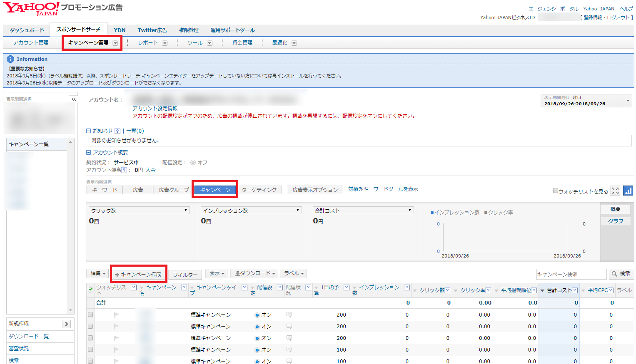The width and height of the screenshot is (636, 364).
Task: Open the ダウンロード dropdown menu
Action: pyautogui.click(x=255, y=273)
